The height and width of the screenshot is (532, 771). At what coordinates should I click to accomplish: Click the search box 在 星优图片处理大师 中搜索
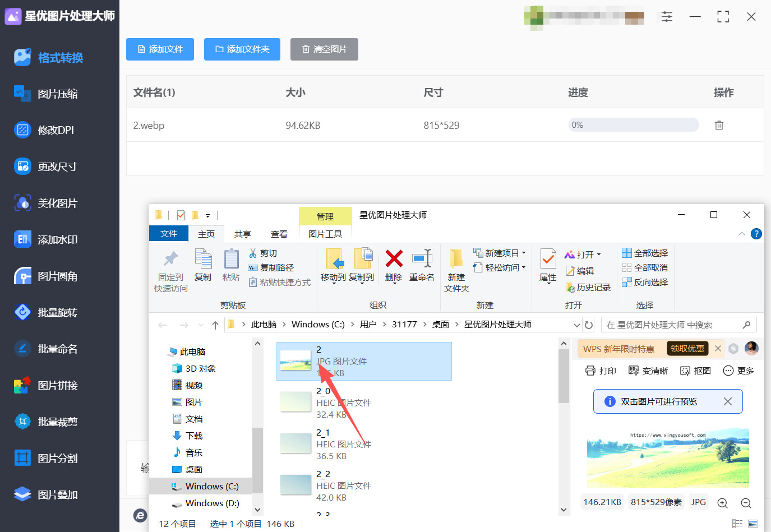679,325
